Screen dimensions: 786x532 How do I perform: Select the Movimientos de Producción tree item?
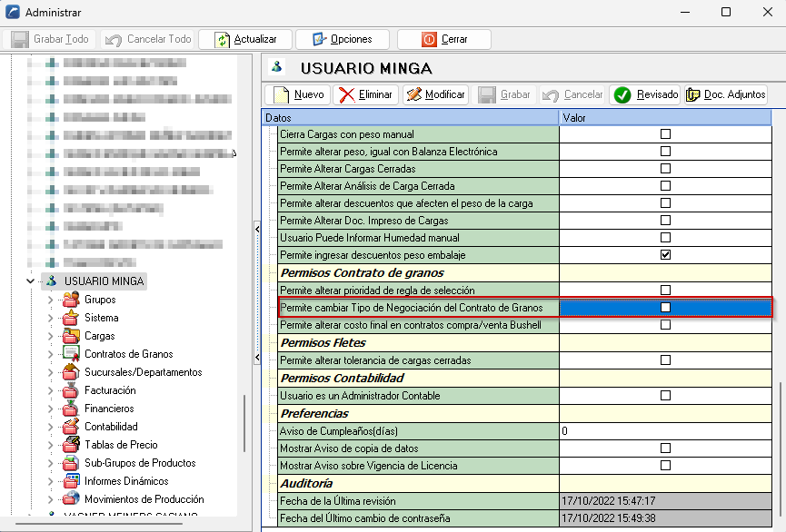(x=144, y=499)
